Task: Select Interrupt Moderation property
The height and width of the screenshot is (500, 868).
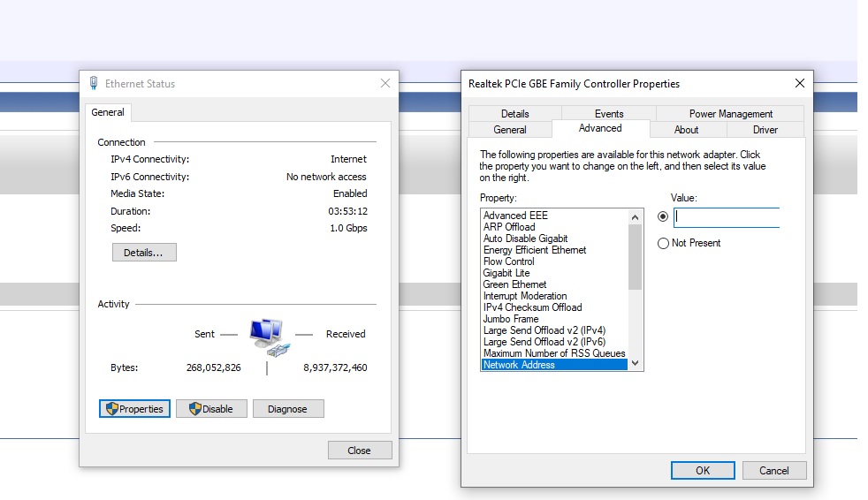Action: (x=555, y=296)
